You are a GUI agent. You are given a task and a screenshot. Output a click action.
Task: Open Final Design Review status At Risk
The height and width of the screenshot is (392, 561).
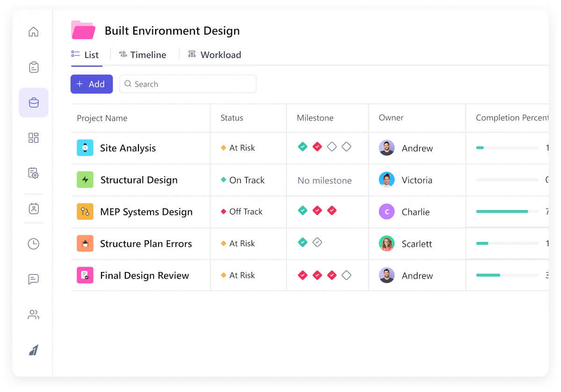tap(238, 275)
